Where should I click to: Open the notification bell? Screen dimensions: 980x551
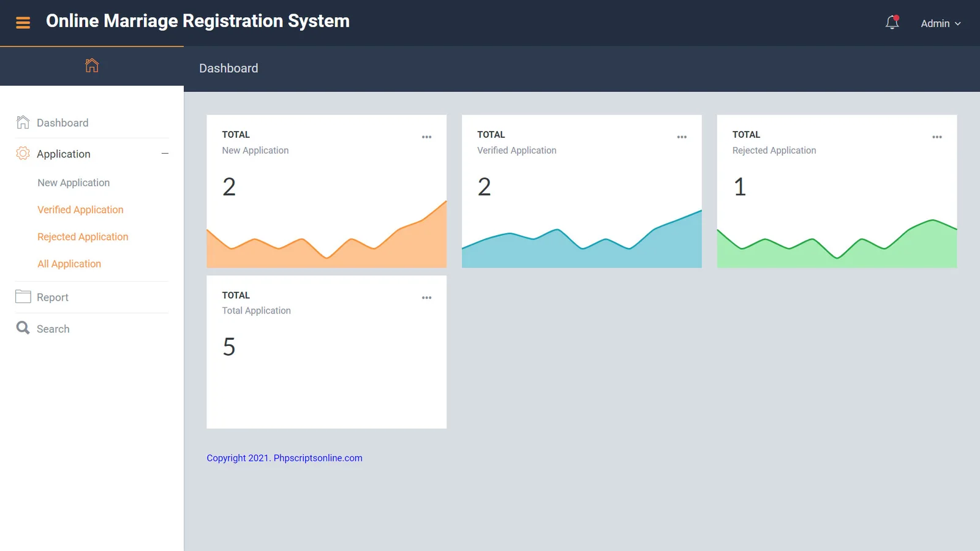[892, 23]
